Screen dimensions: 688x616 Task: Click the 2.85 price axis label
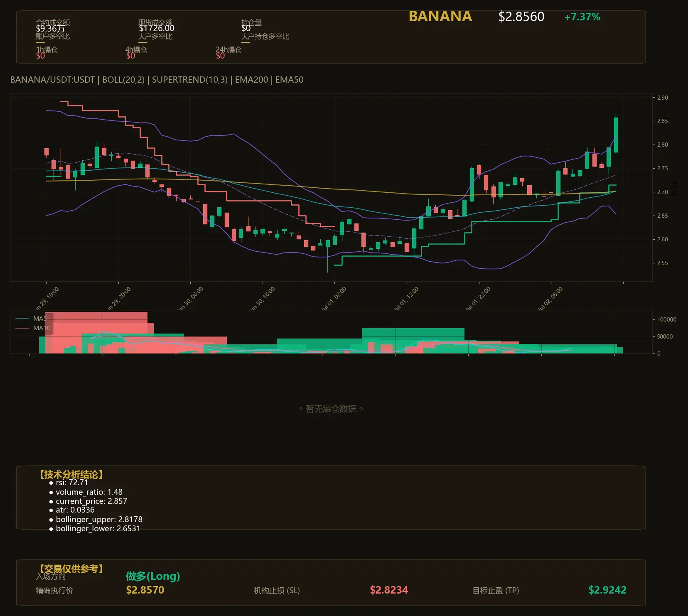pyautogui.click(x=662, y=121)
